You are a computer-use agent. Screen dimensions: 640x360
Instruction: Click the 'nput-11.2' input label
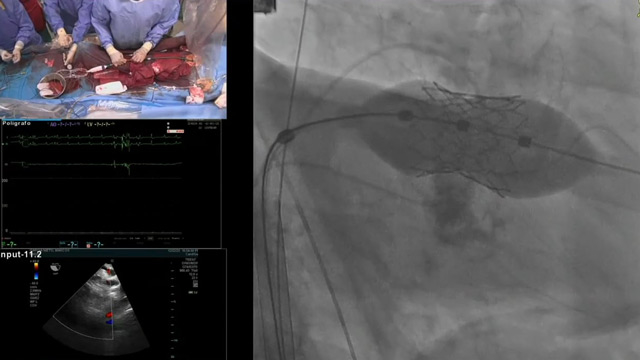coord(21,255)
